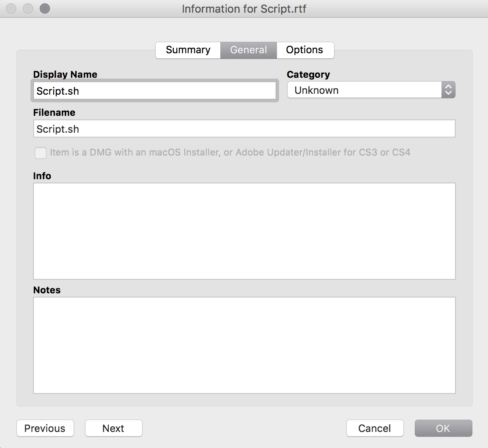Switch to the Summary tab
The image size is (488, 448).
coord(188,50)
